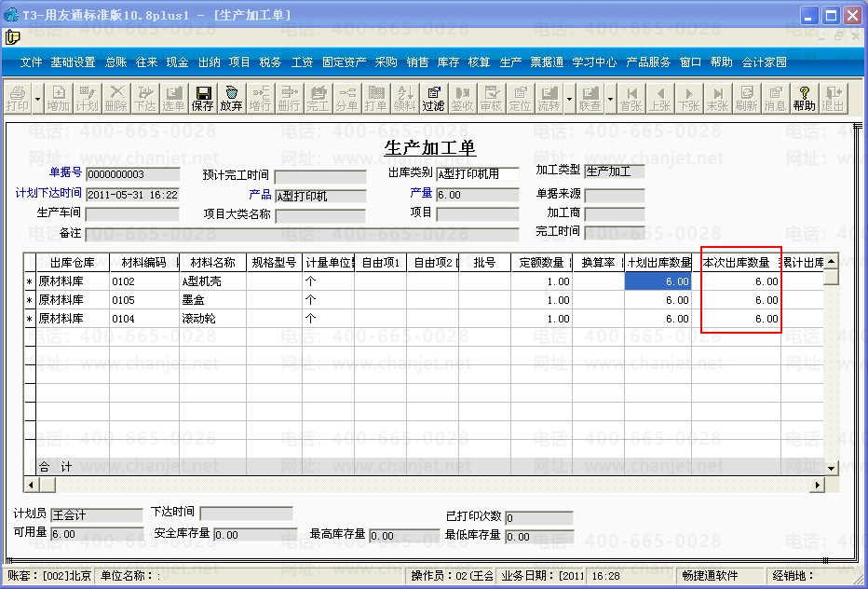Click the 联查 linked-query toolbar icon

pyautogui.click(x=590, y=98)
